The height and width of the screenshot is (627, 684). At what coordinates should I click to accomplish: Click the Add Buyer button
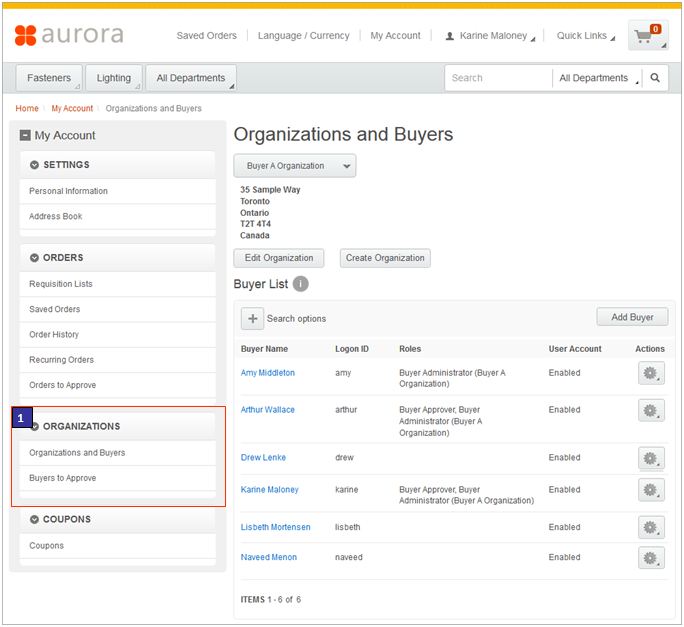tap(632, 317)
